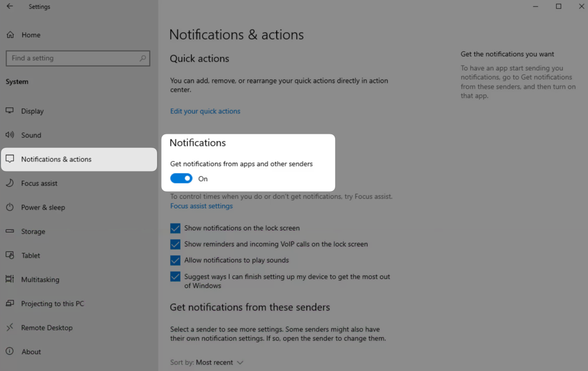Click the Focus assist moon icon
Viewport: 588px width, 371px height.
click(x=10, y=183)
